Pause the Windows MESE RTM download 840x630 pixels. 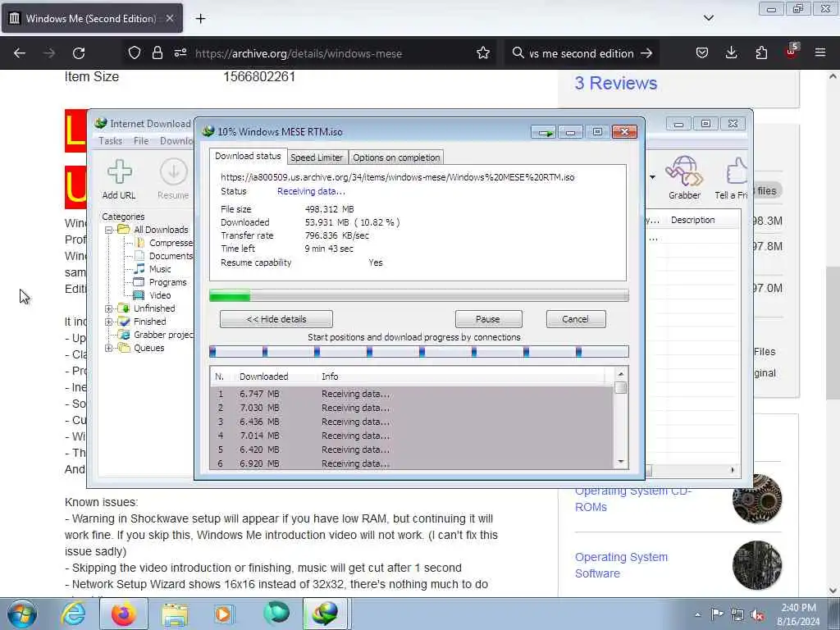coord(488,319)
